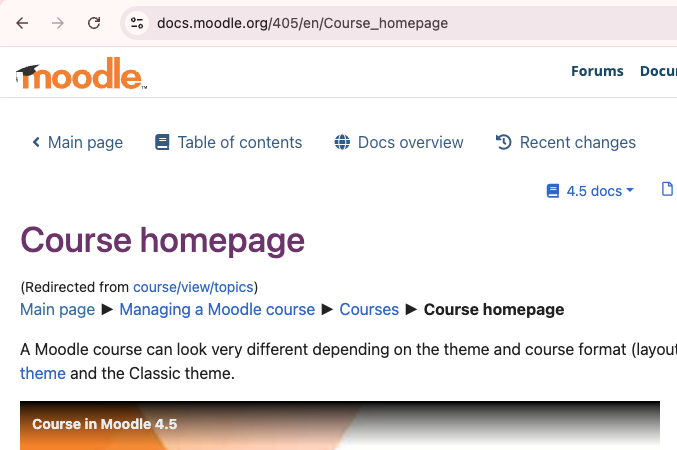Viewport: 677px width, 450px height.
Task: Open the Table of contents link
Action: point(240,143)
